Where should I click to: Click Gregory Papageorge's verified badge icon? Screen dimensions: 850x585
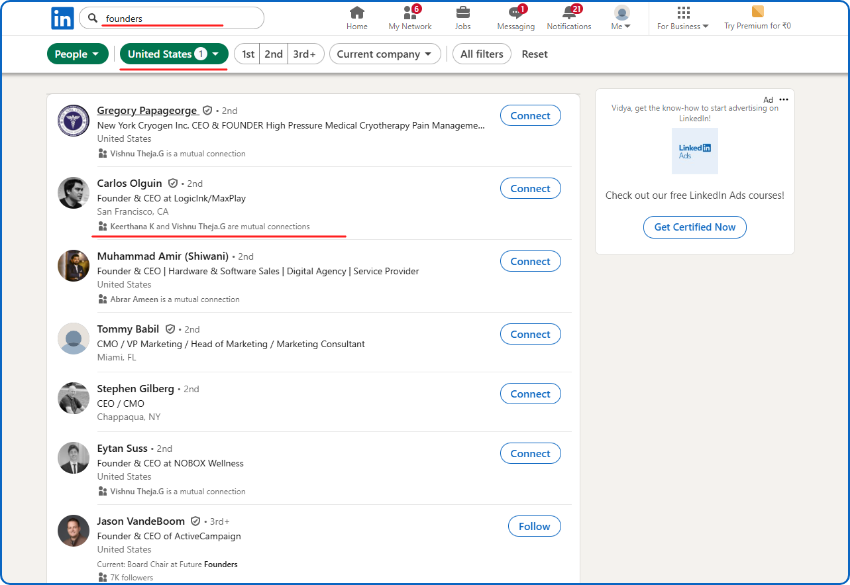pyautogui.click(x=207, y=111)
